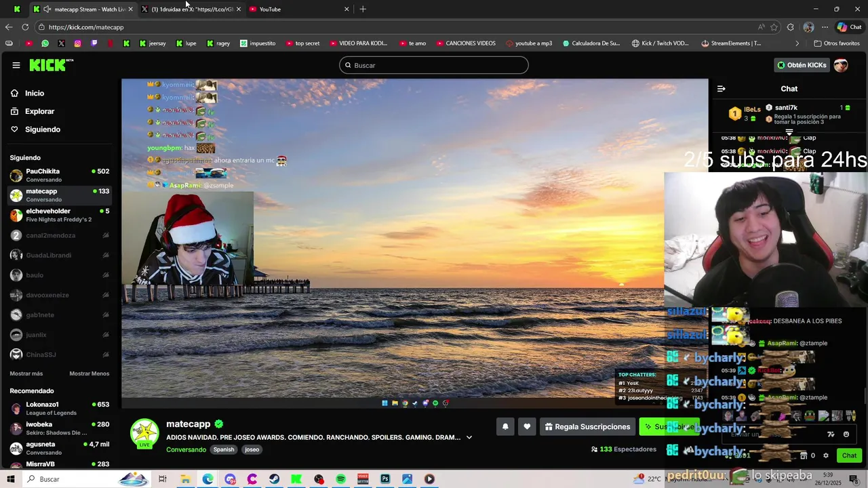Open a new browser tab
Image resolution: width=868 pixels, height=488 pixels.
point(363,9)
